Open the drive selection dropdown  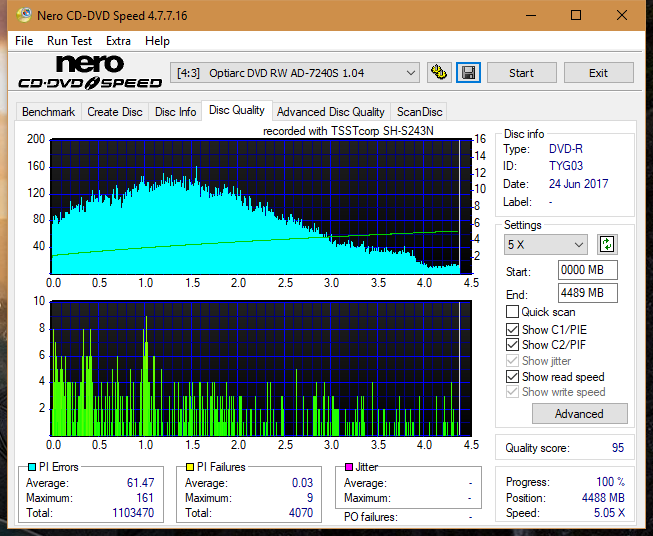295,73
